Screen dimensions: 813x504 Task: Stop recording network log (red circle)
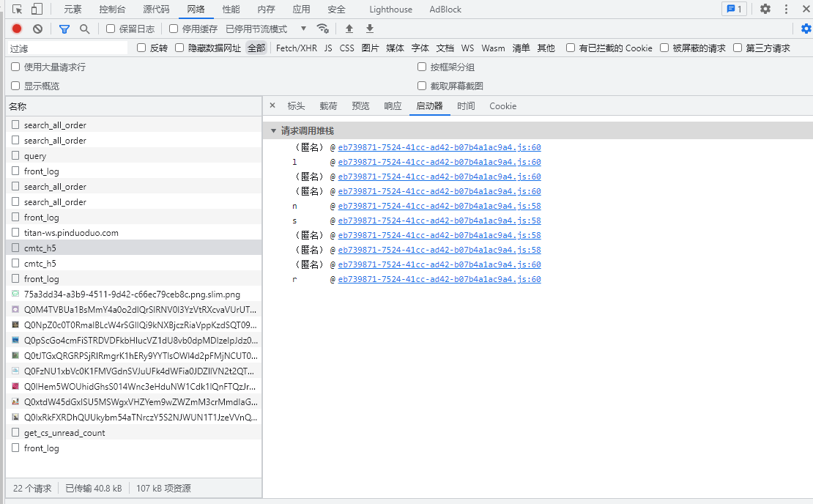point(17,29)
